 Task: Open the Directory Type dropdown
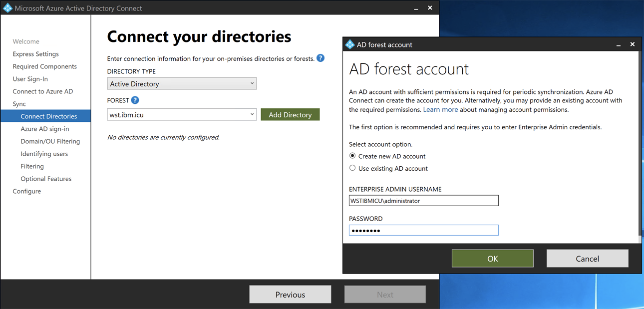tap(182, 83)
